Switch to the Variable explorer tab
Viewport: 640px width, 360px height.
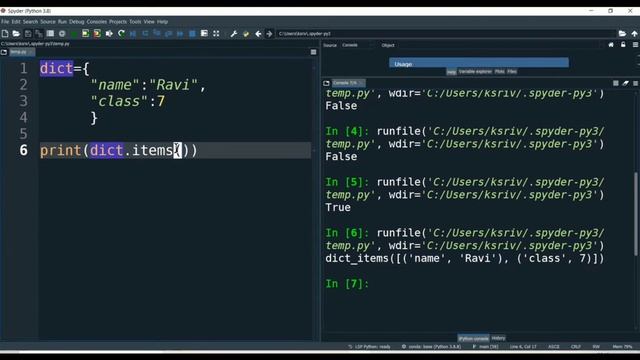click(475, 71)
